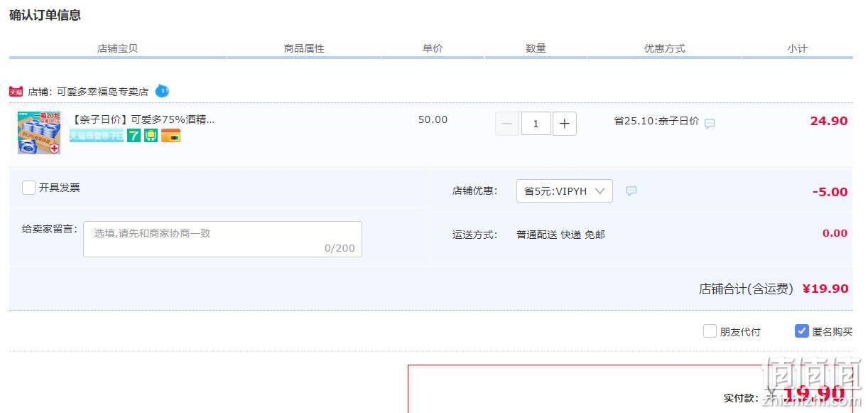Click the 店铺宝贝 column header
The width and height of the screenshot is (868, 413).
click(x=117, y=48)
